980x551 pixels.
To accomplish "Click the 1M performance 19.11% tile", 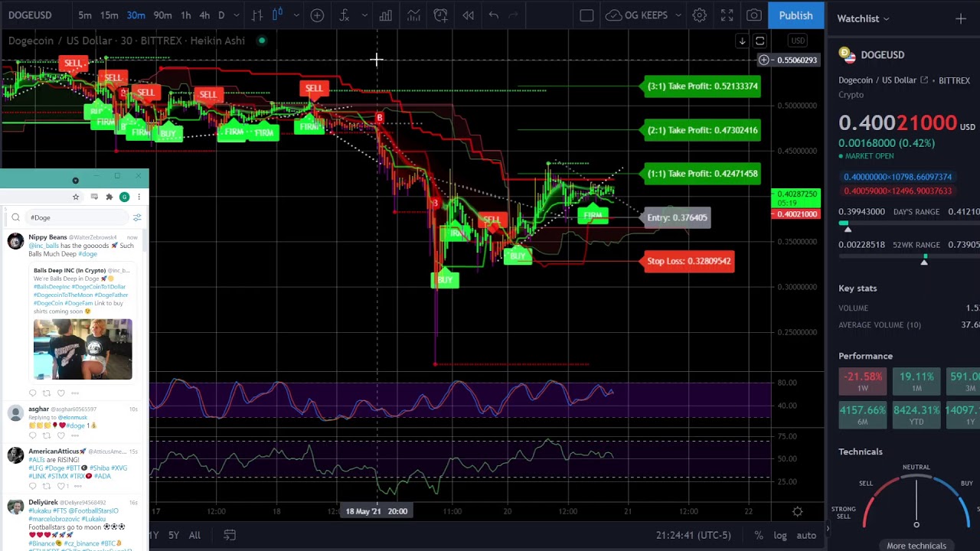I will coord(916,381).
